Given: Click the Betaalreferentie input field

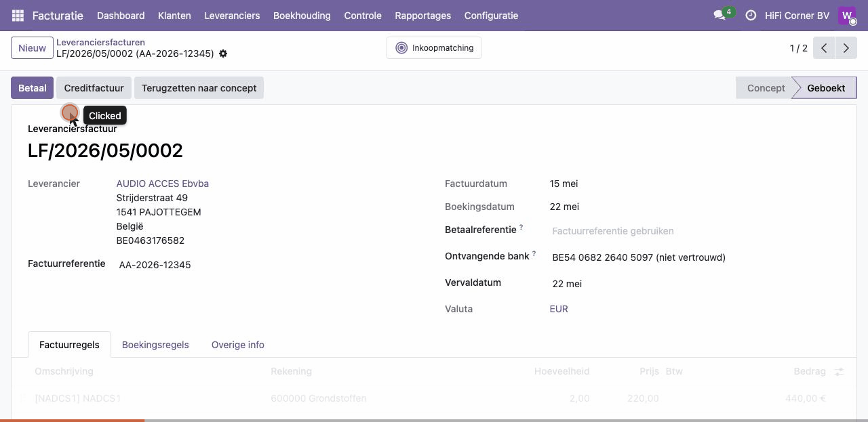Looking at the screenshot, I should [x=696, y=231].
